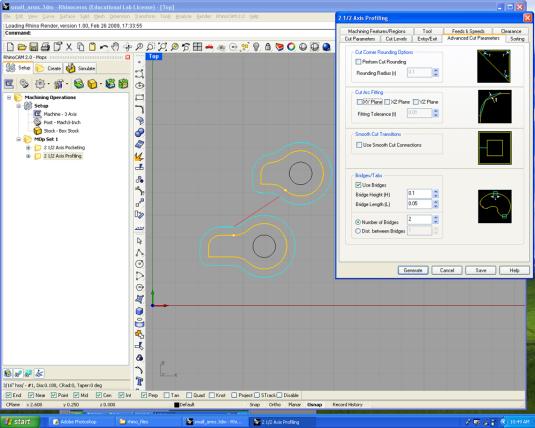This screenshot has height=428, width=535.
Task: Click the Save disk icon in toolbar
Action: [33, 47]
